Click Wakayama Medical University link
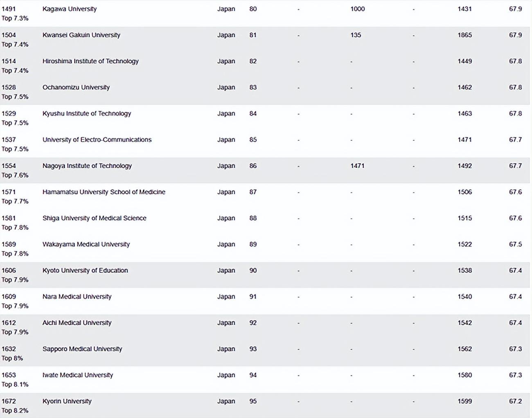The width and height of the screenshot is (532, 418). [x=86, y=245]
